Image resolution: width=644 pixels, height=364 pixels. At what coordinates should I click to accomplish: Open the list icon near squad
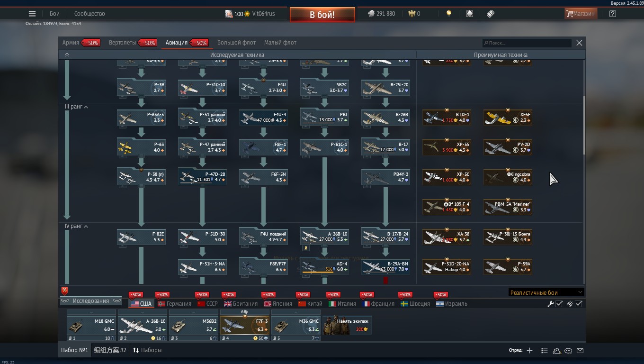pyautogui.click(x=544, y=351)
